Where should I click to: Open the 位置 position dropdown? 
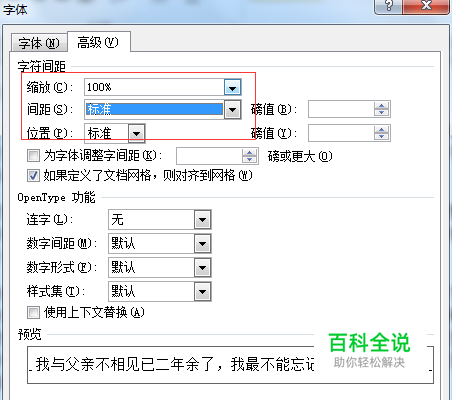(x=136, y=133)
